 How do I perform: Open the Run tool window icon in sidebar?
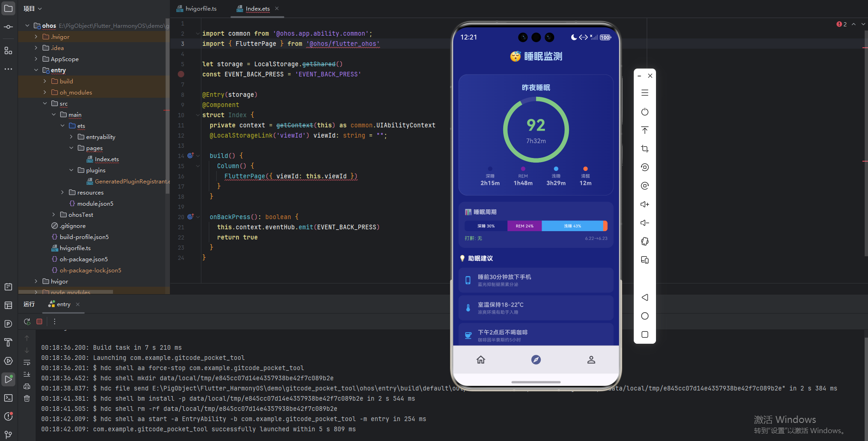pos(8,379)
